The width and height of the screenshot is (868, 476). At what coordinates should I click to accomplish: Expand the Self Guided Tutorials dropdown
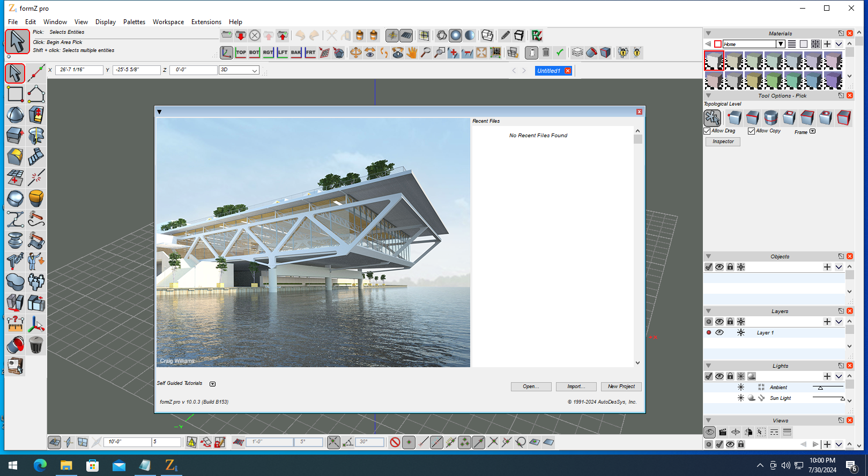tap(213, 384)
